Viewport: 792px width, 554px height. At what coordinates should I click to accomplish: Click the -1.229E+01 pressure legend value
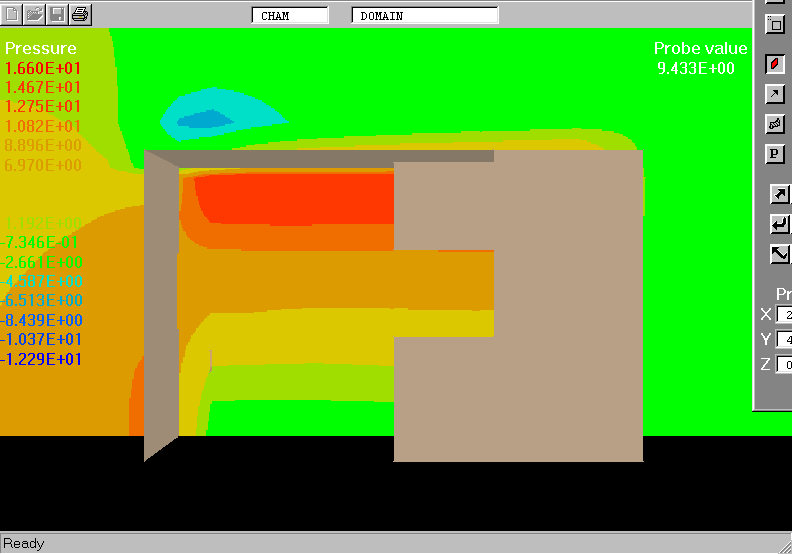coord(41,359)
